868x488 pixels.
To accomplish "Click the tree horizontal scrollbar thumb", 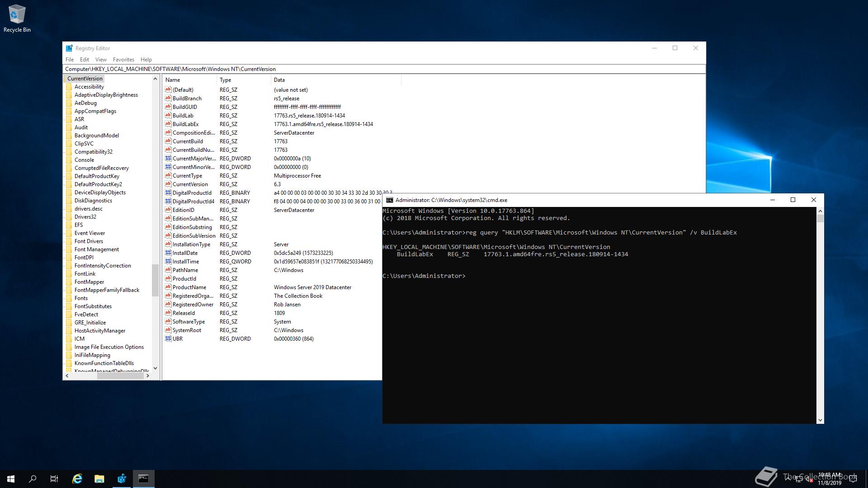I will click(120, 376).
